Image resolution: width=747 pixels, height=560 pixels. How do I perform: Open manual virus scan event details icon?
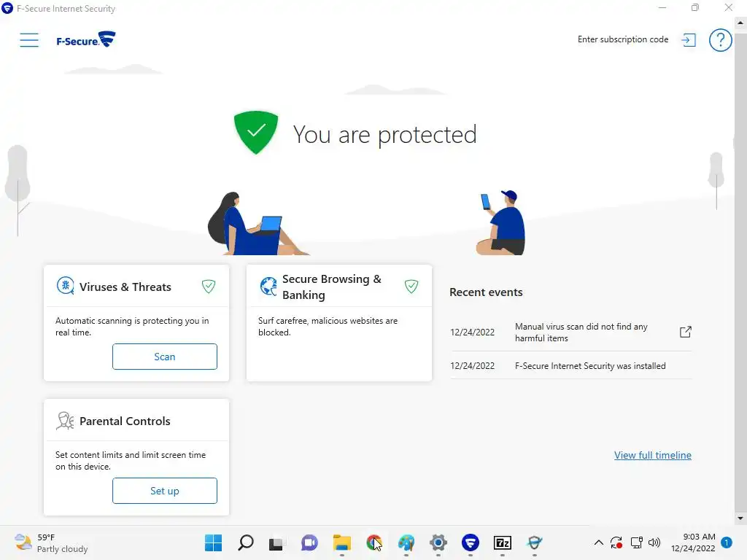tap(685, 332)
